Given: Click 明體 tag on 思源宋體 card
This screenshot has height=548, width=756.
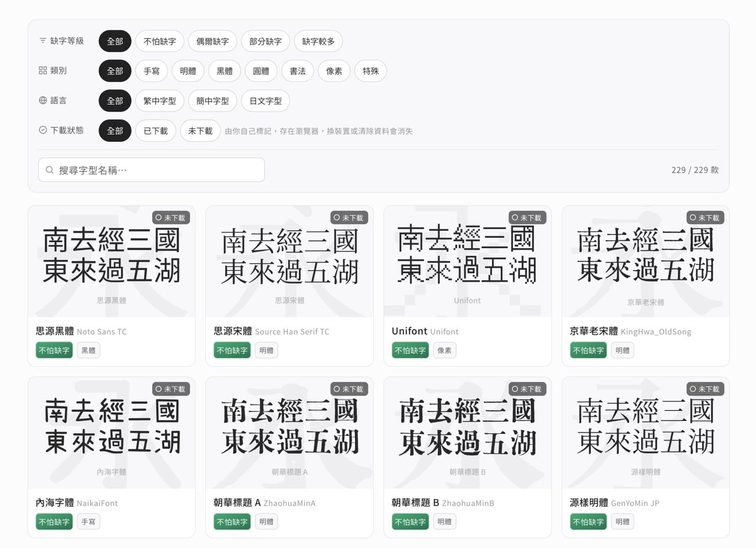Looking at the screenshot, I should tap(266, 350).
